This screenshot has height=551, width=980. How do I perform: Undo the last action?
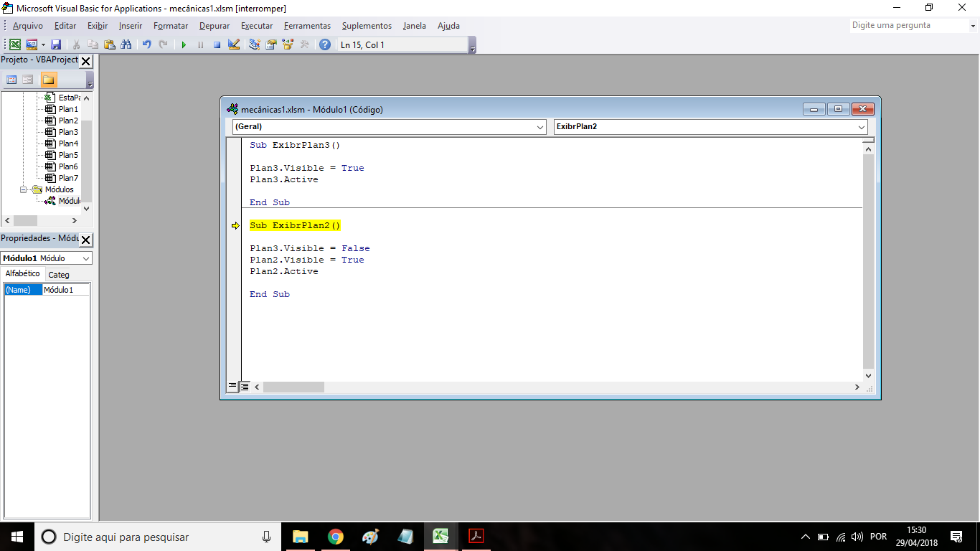(146, 44)
